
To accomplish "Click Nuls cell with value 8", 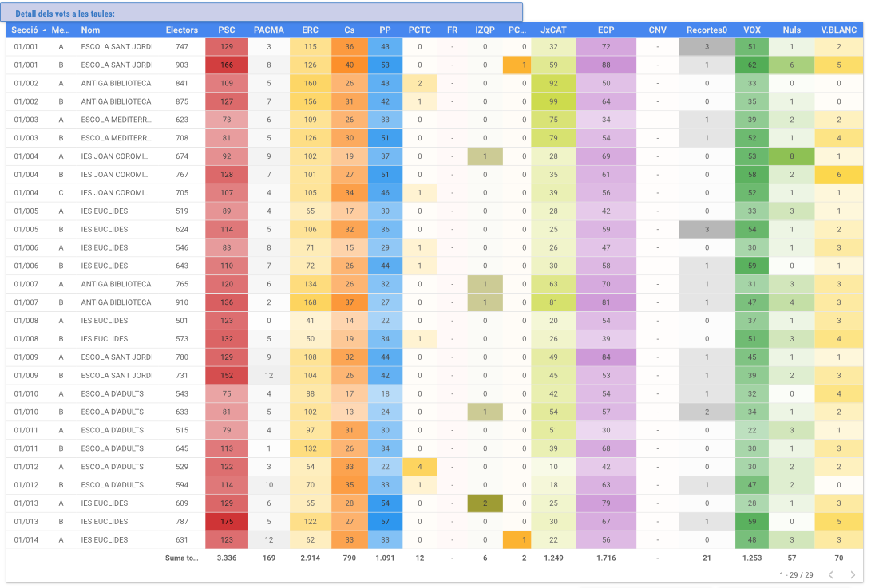I will coord(792,156).
